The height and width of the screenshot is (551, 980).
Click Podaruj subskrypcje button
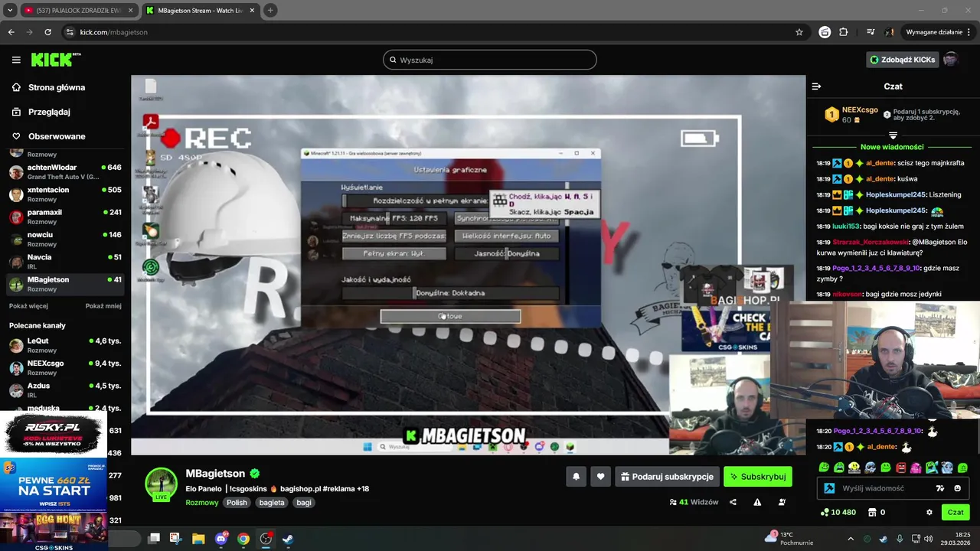pyautogui.click(x=667, y=477)
